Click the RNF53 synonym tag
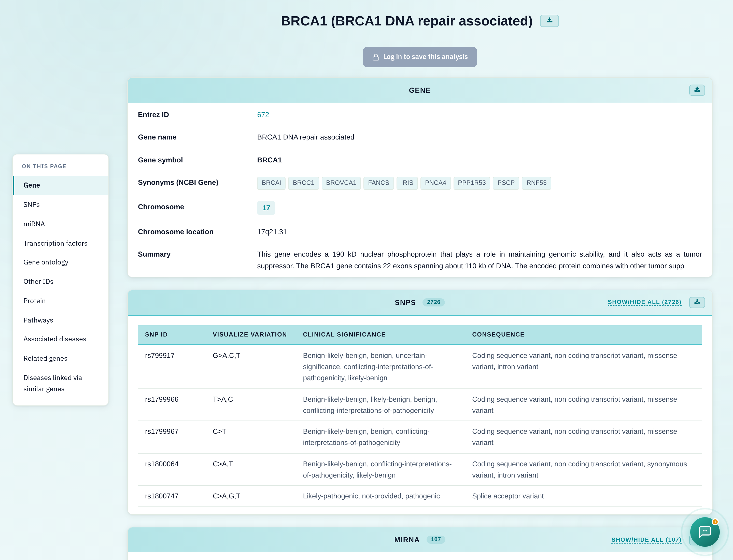The image size is (733, 560). pos(536,183)
